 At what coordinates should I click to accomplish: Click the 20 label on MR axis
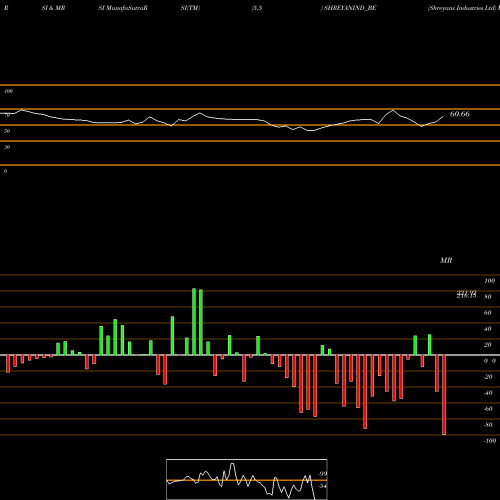coord(488,345)
